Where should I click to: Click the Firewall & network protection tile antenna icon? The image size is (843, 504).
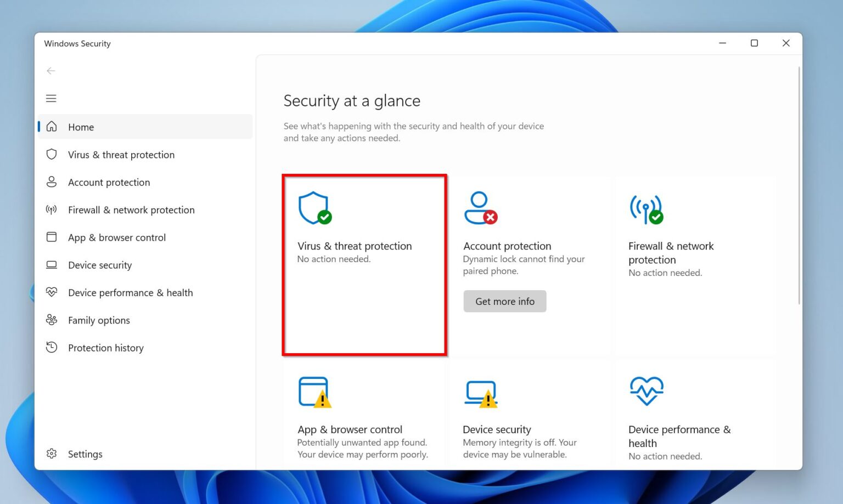coord(646,208)
